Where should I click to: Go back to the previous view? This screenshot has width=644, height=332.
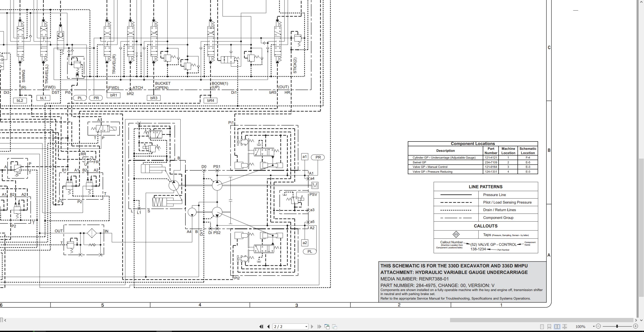[x=327, y=326]
